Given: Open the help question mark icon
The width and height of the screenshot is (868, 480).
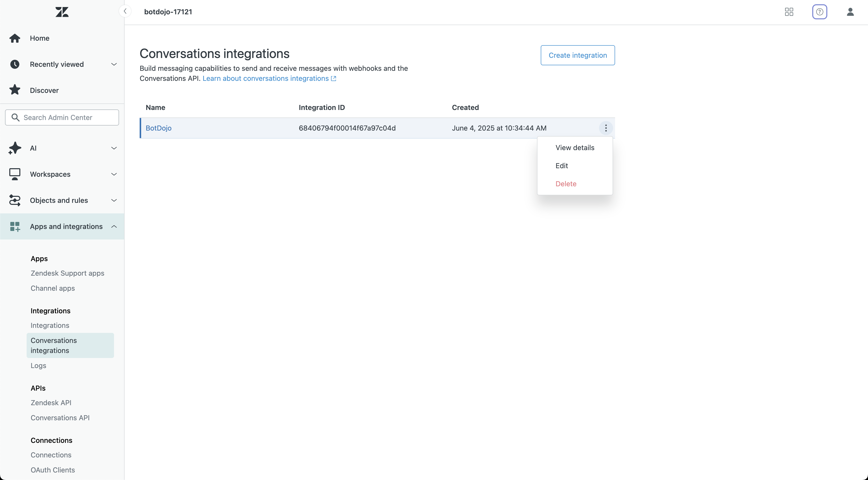Looking at the screenshot, I should [820, 12].
